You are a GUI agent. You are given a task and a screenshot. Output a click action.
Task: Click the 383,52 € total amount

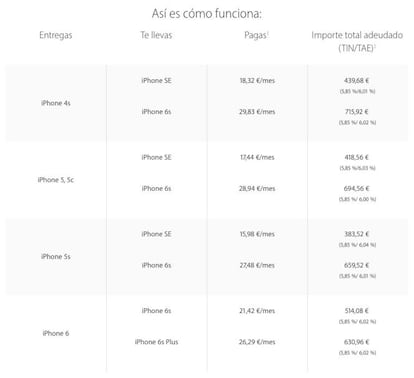tap(357, 234)
